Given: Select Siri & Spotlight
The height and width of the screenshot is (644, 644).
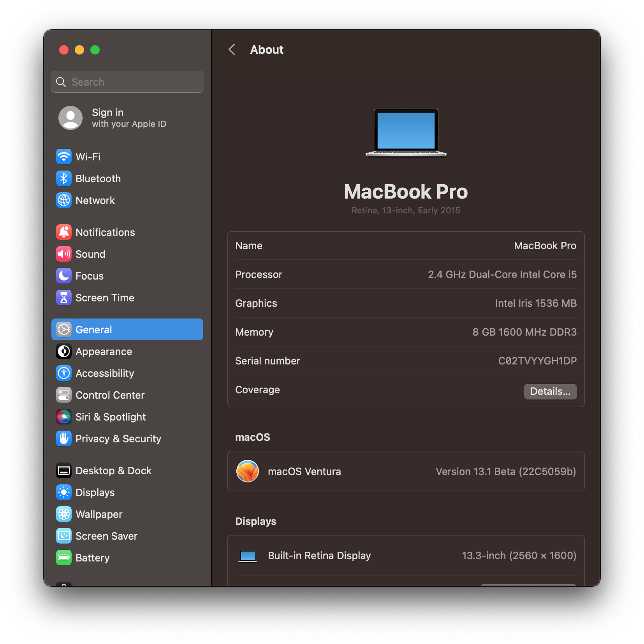Looking at the screenshot, I should pos(127,417).
